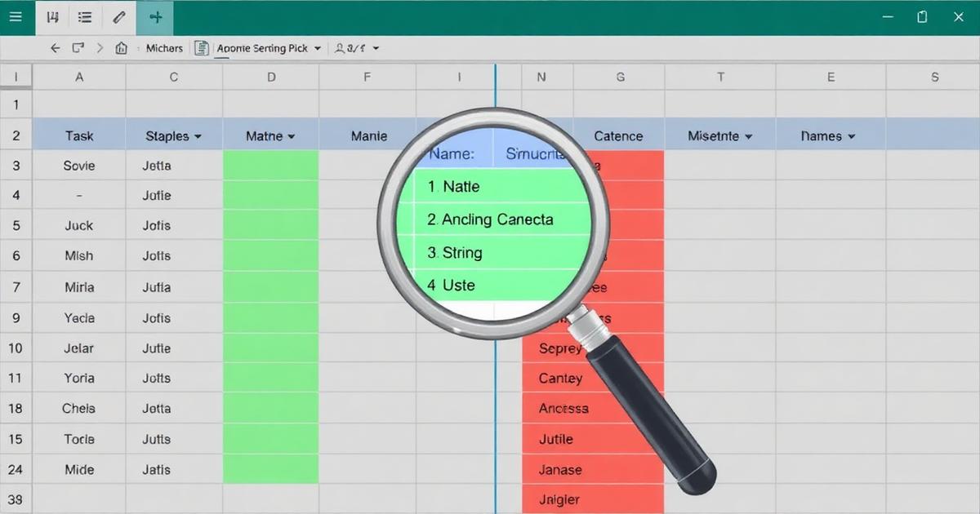Click the document icon beside Michars
The width and height of the screenshot is (980, 514).
[x=202, y=48]
